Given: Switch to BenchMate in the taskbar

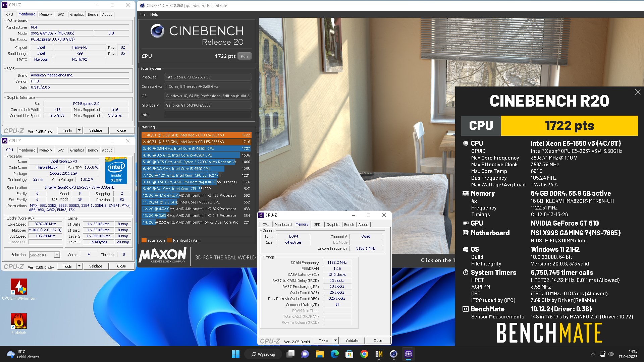Looking at the screenshot, I should 379,354.
